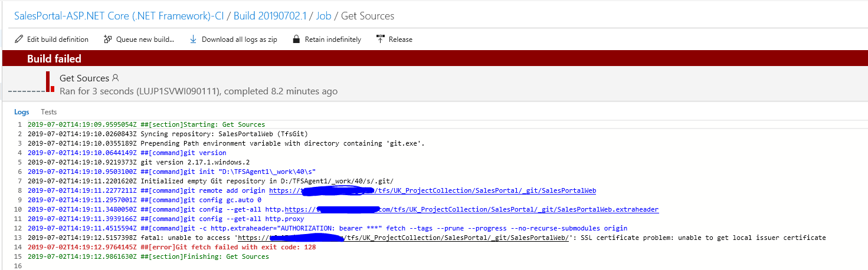The height and width of the screenshot is (270, 868).
Task: Click the red Get Sources timeline bar
Action: click(47, 82)
